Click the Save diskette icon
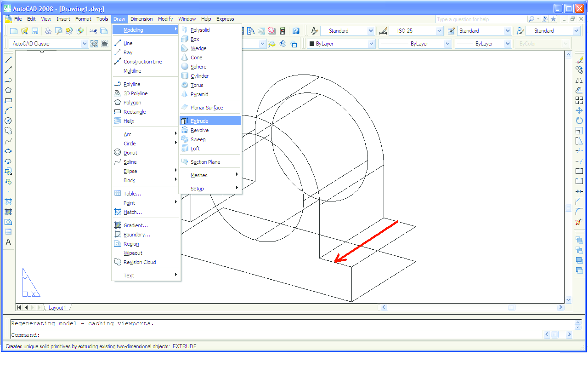The image size is (588, 368). click(x=35, y=31)
